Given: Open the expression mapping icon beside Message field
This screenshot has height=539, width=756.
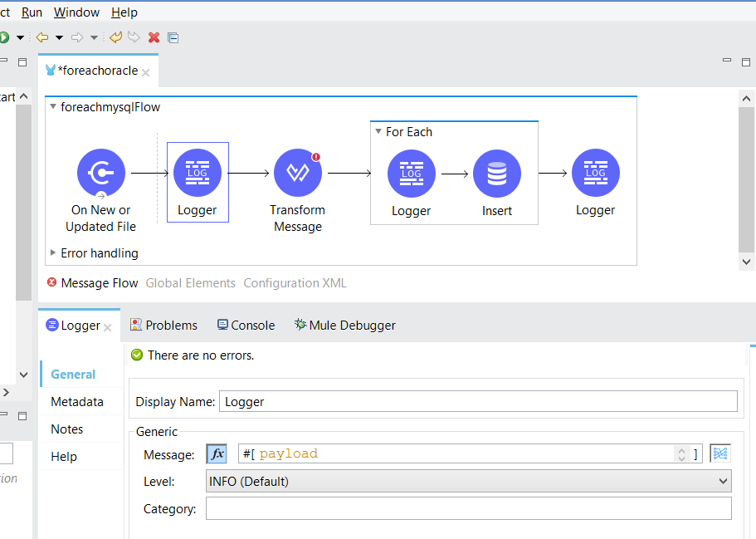Looking at the screenshot, I should point(719,453).
